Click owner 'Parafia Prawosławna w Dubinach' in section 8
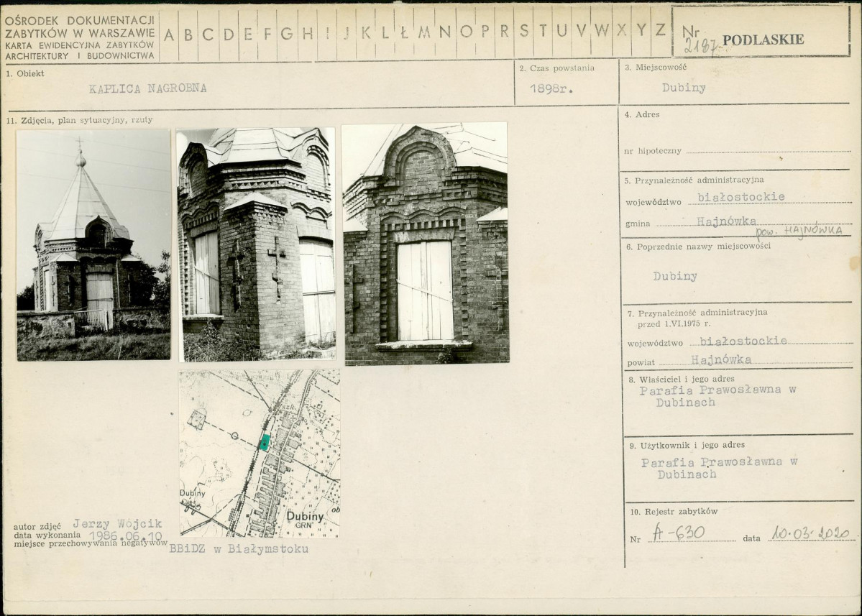The height and width of the screenshot is (616, 862). click(x=717, y=395)
